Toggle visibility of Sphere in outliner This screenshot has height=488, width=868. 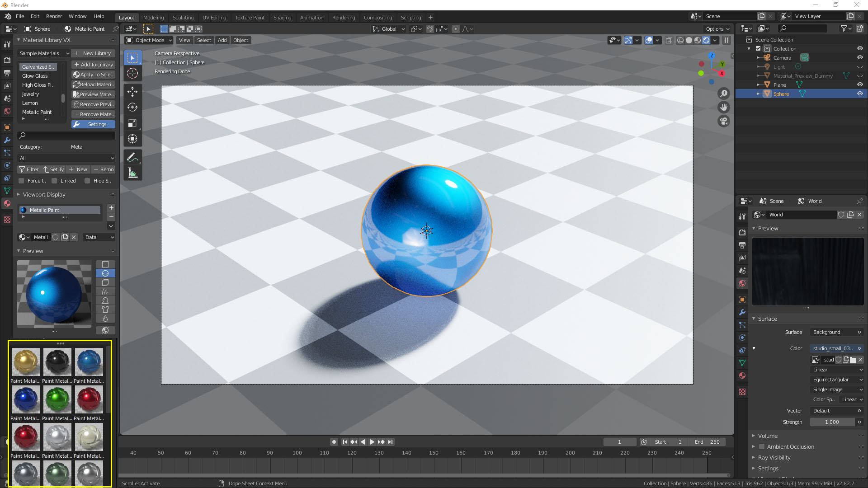pyautogui.click(x=860, y=94)
